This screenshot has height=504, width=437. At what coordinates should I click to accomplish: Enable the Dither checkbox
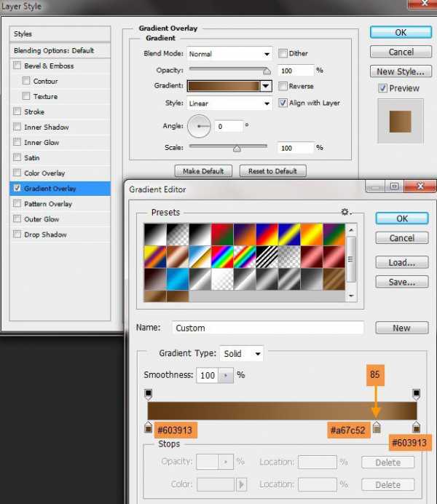point(283,53)
